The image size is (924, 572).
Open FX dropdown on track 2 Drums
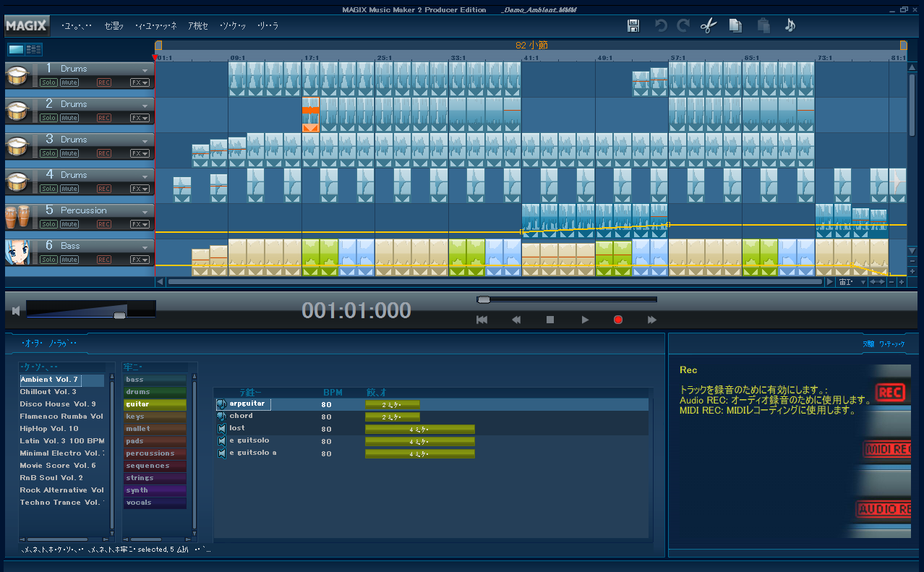pos(140,118)
